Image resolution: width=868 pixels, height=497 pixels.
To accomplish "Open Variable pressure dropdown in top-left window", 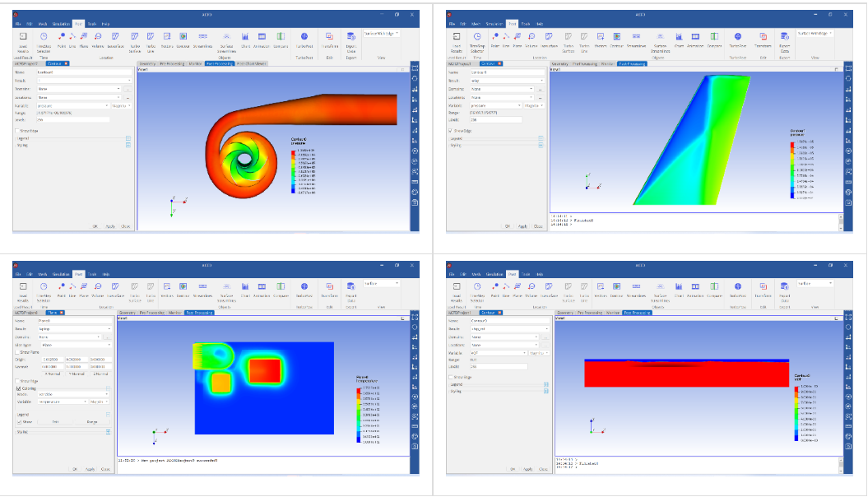I will [x=73, y=105].
